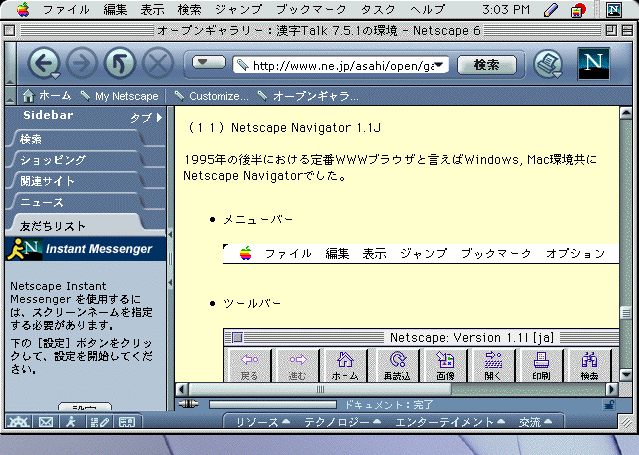The image size is (639, 455).
Task: Click the security lock icon in status bar
Action: click(609, 404)
